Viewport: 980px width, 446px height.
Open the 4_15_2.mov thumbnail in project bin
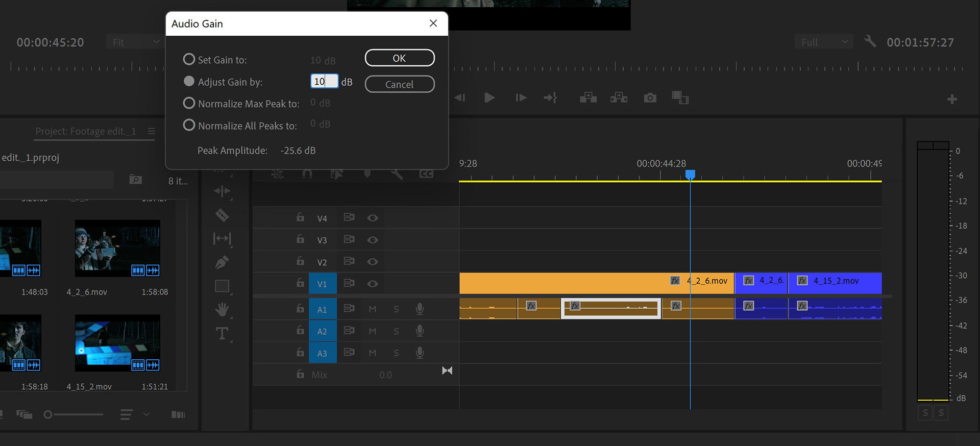(x=117, y=343)
